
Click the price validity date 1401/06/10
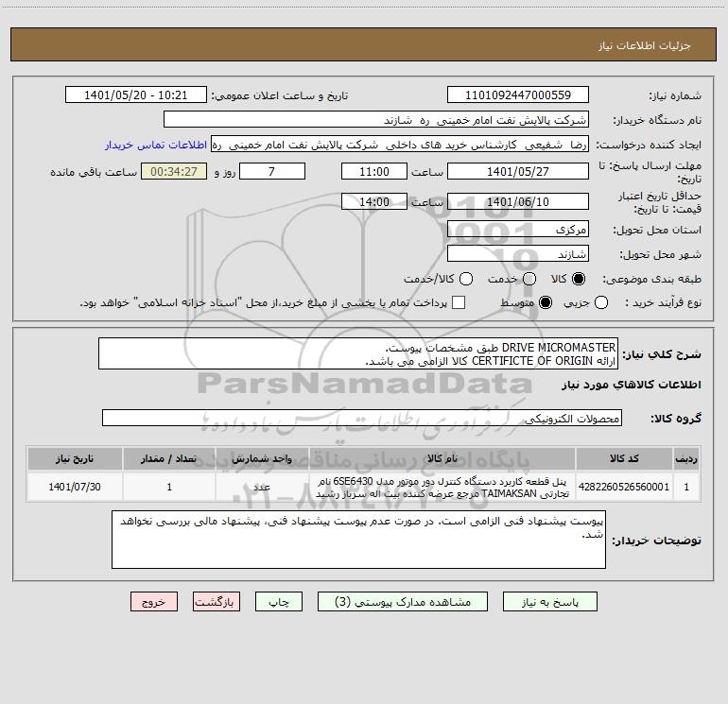pyautogui.click(x=518, y=201)
